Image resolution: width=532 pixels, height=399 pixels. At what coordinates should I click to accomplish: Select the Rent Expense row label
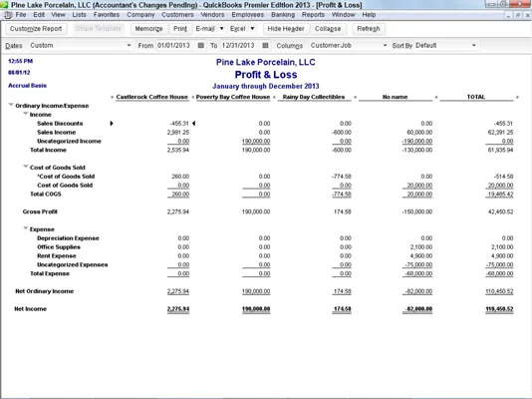57,255
